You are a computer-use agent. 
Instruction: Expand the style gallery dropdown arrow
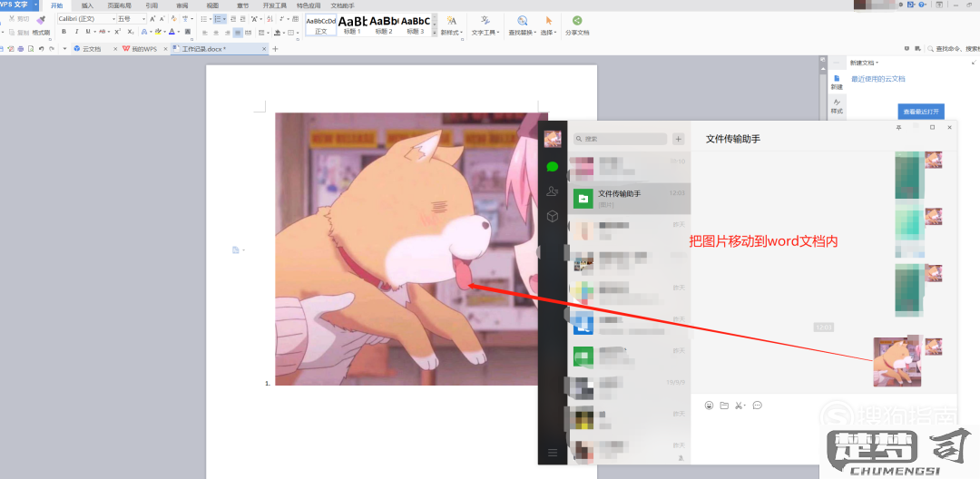pos(435,33)
